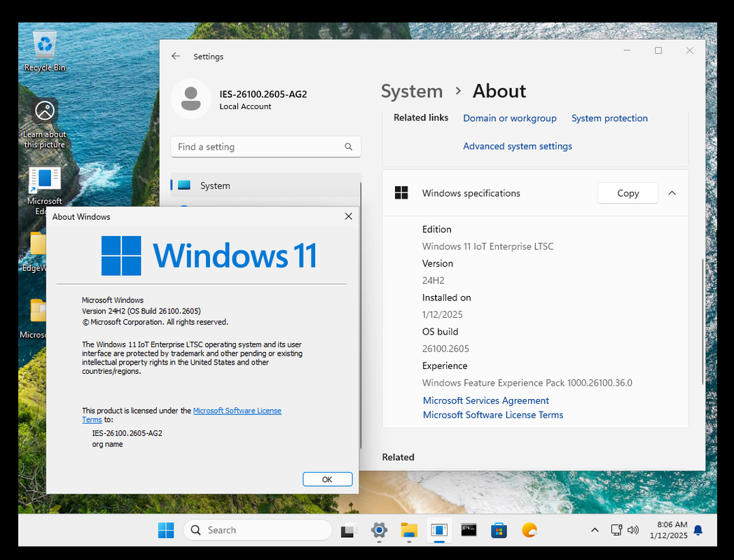
Task: Show hidden tray icons chevron
Action: tap(595, 530)
